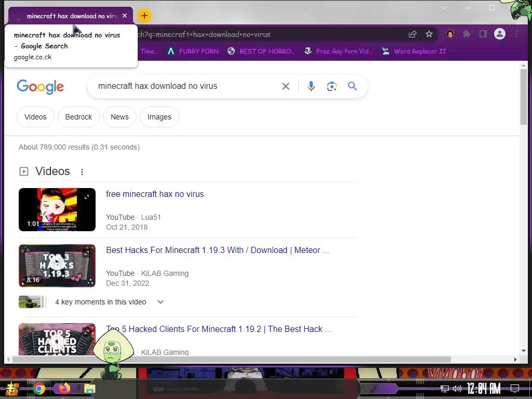The image size is (532, 399).
Task: Click the 'Dec 31, 2022' date text
Action: point(128,283)
